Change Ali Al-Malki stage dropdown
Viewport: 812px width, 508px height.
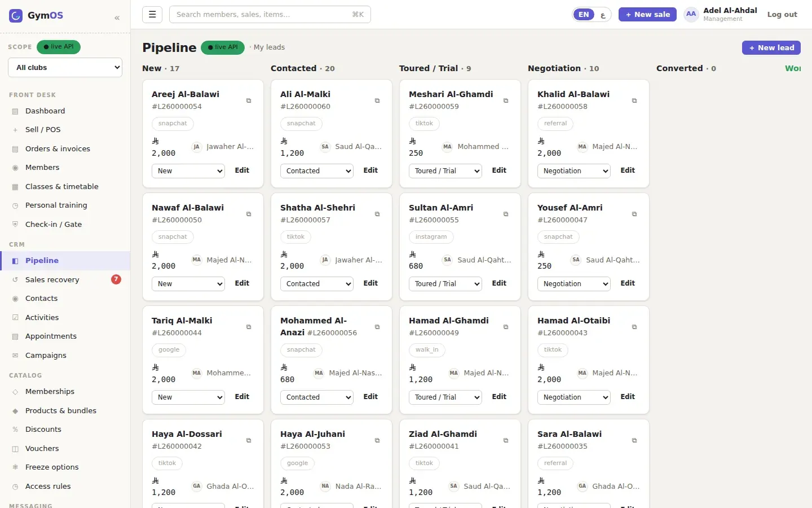[x=317, y=171]
